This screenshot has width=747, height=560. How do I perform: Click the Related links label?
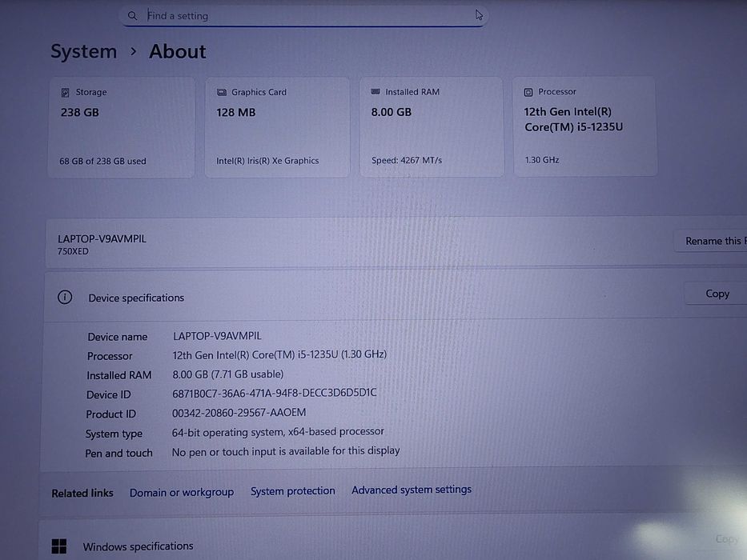[x=82, y=494]
